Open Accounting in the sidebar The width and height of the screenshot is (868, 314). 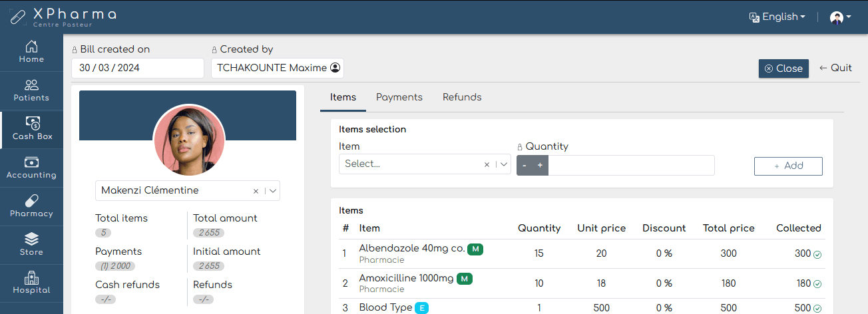tap(31, 168)
